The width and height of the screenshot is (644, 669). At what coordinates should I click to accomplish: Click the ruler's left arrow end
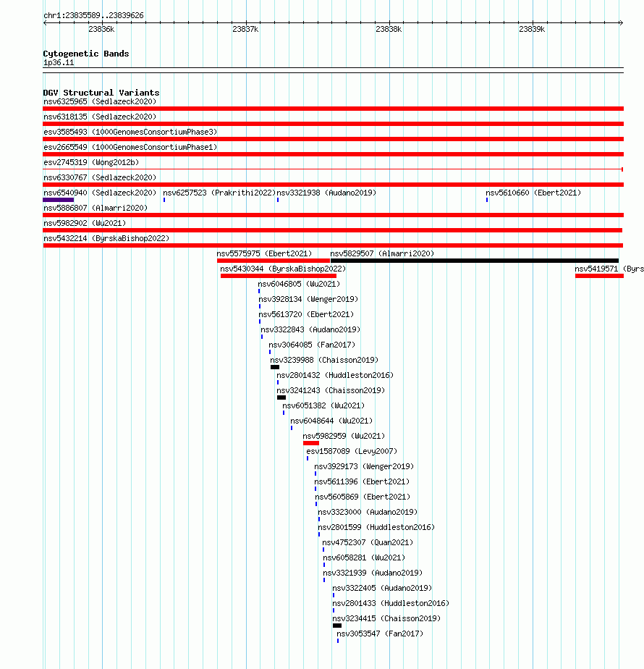[45, 22]
